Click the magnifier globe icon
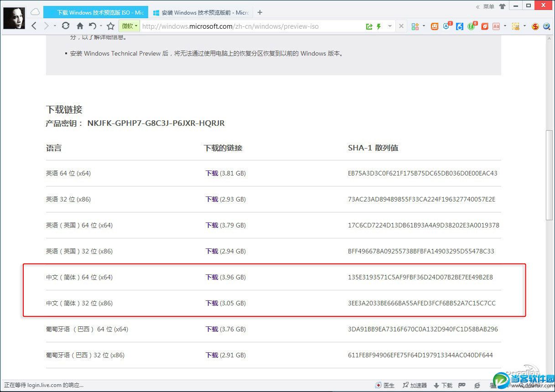This screenshot has width=555, height=392. tap(546, 26)
